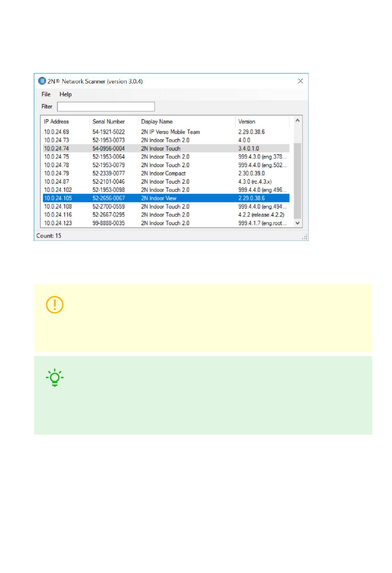Select device row 10.0.24.102

click(x=166, y=190)
